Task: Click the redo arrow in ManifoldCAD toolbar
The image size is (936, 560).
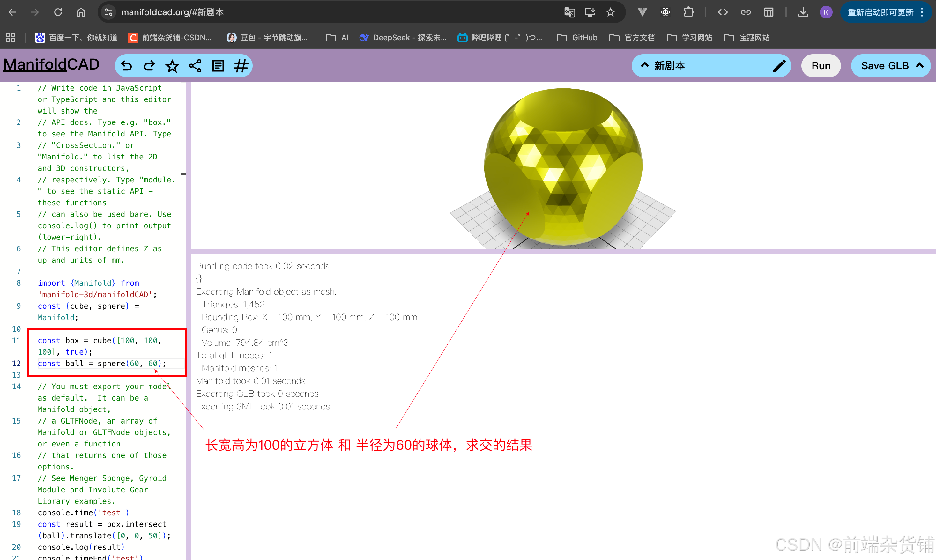Action: click(149, 66)
